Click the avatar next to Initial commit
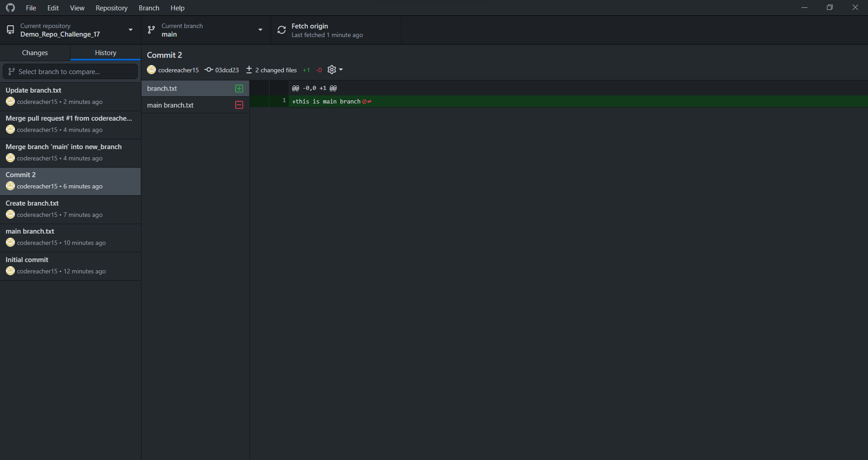Viewport: 868px width, 460px height. pyautogui.click(x=10, y=271)
